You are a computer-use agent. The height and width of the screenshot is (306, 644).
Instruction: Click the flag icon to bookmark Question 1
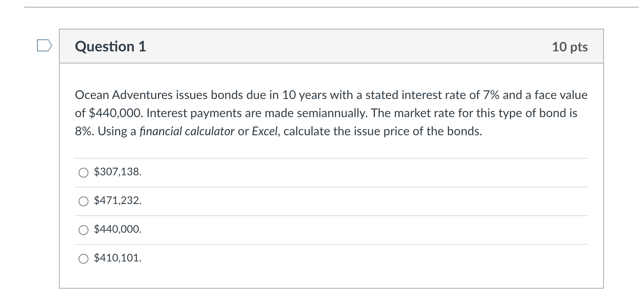45,46
